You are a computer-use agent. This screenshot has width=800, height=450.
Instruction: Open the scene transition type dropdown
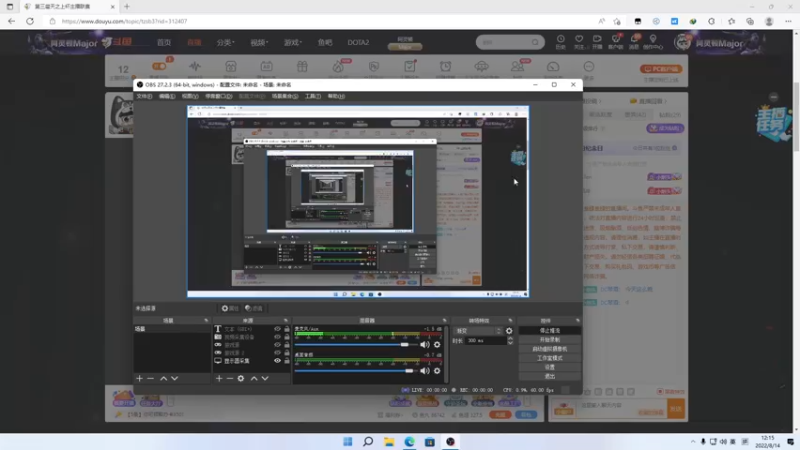[x=478, y=331]
